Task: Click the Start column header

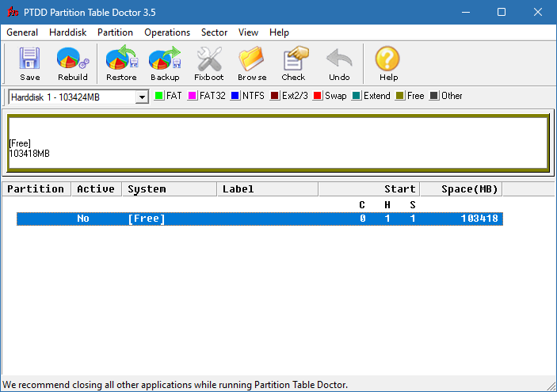Action: [369, 189]
